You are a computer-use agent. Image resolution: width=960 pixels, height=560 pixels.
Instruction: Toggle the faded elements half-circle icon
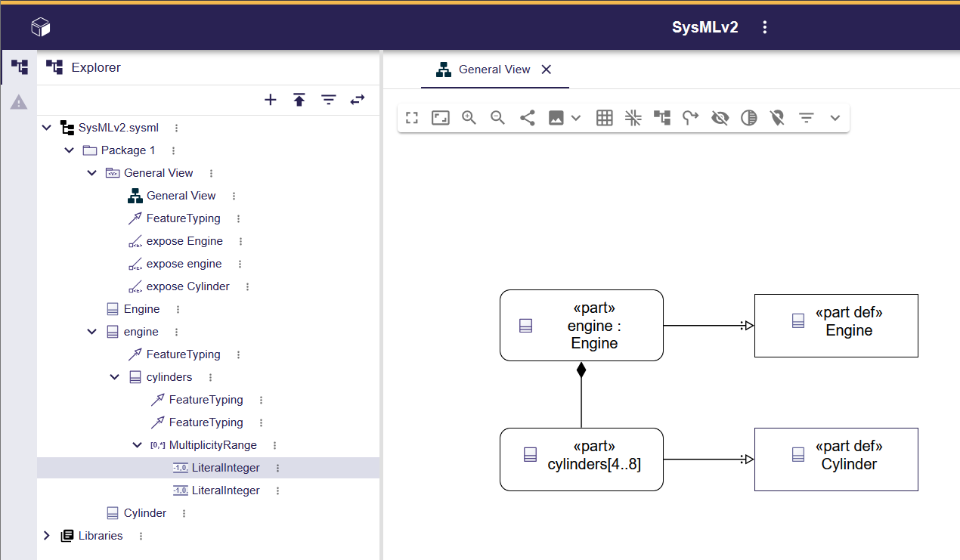click(x=748, y=118)
